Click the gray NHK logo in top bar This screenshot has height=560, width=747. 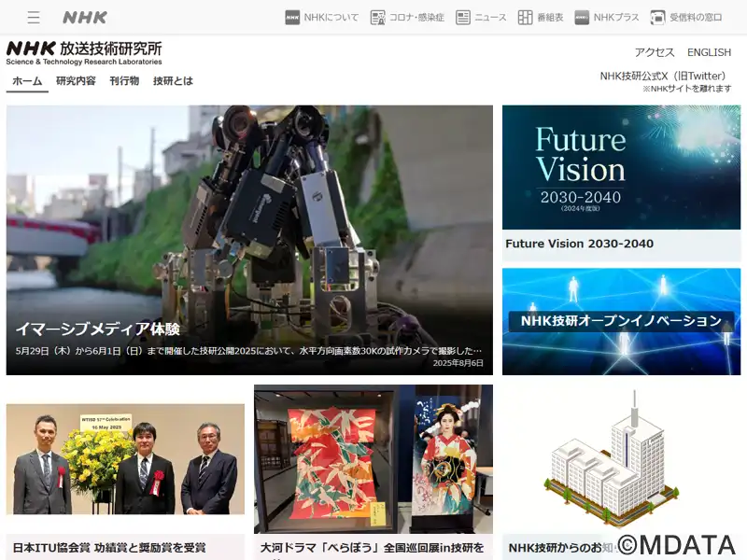click(x=85, y=18)
